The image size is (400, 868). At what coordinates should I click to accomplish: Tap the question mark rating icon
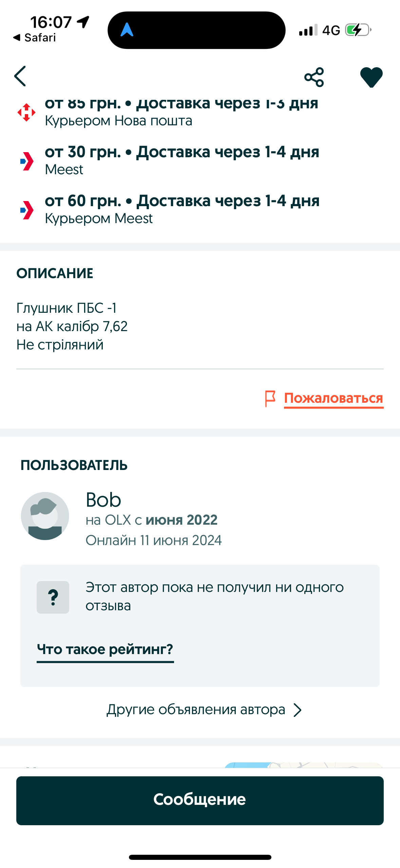click(x=53, y=597)
